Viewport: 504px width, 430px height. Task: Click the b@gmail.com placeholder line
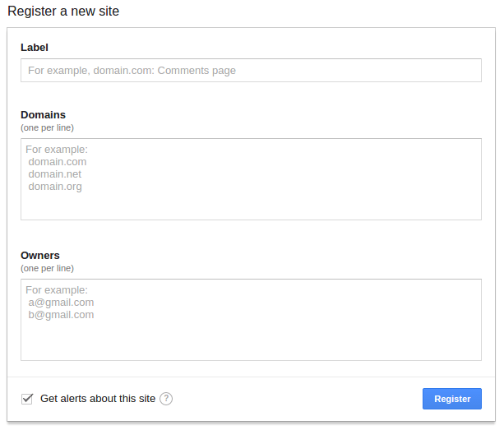click(x=61, y=315)
